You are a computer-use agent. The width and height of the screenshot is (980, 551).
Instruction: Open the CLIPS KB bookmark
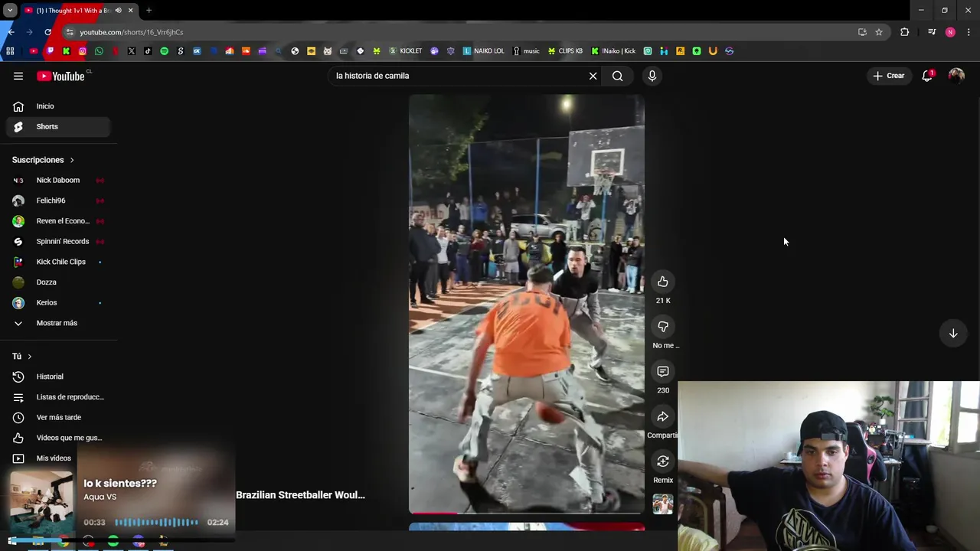[x=565, y=51]
